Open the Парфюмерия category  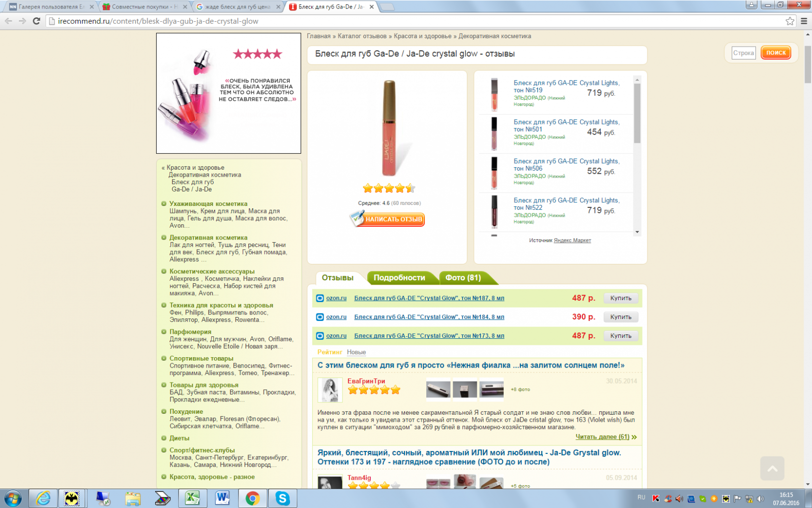click(x=190, y=332)
